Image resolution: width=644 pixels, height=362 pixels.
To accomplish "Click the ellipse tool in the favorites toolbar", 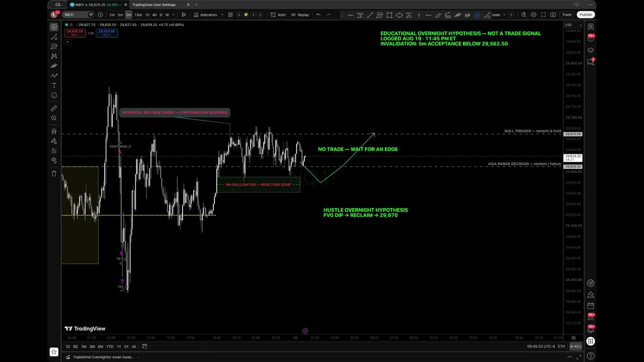I will [x=399, y=15].
